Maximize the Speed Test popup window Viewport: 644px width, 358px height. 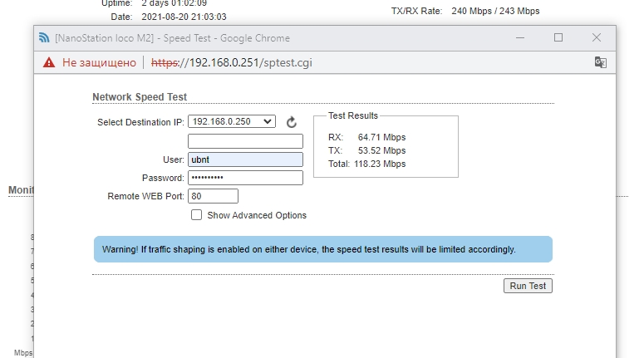click(558, 37)
